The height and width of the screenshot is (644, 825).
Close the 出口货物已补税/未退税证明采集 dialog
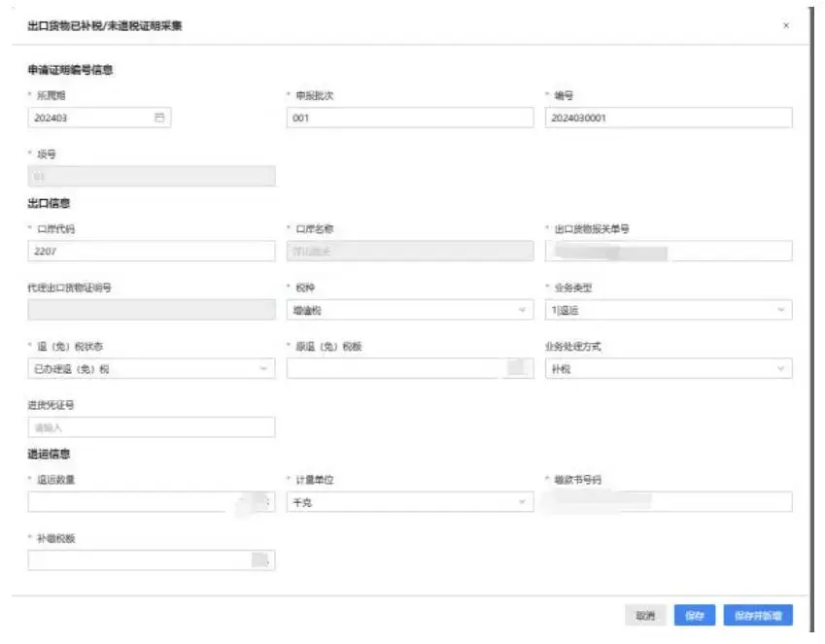tap(785, 26)
